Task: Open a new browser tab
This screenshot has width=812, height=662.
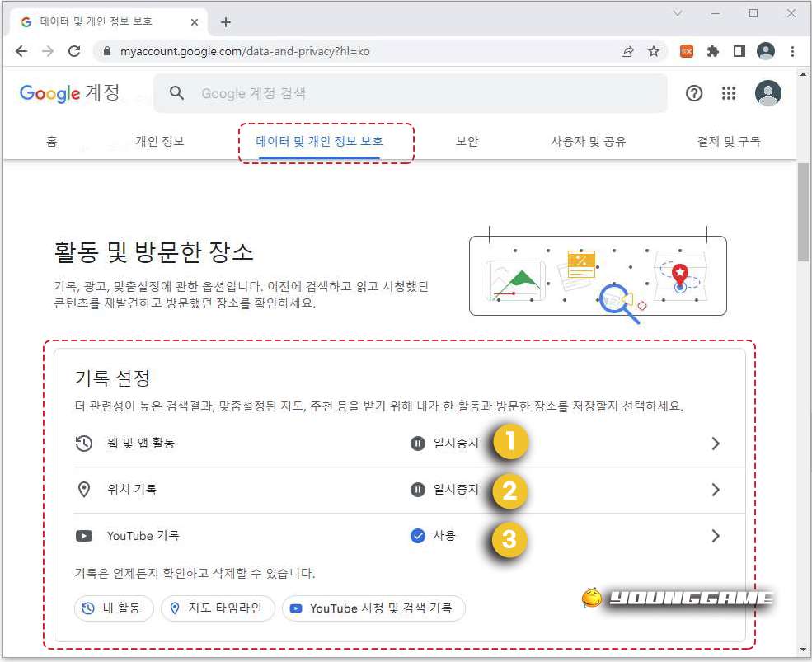Action: (225, 22)
